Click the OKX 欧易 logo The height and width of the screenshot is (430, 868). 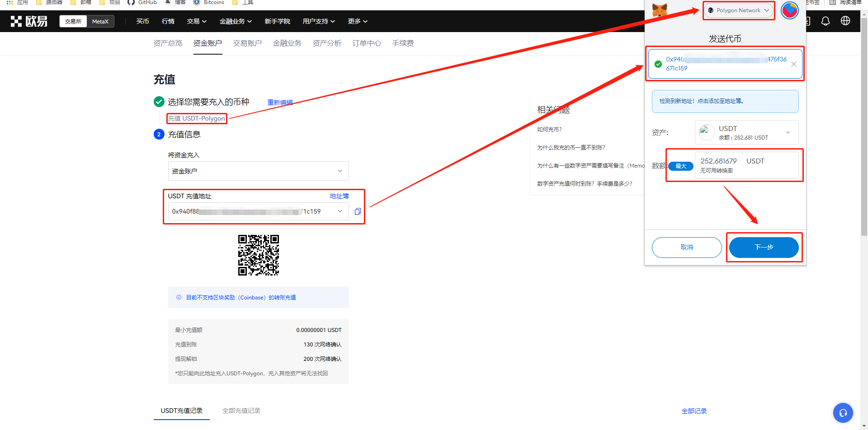pos(29,21)
